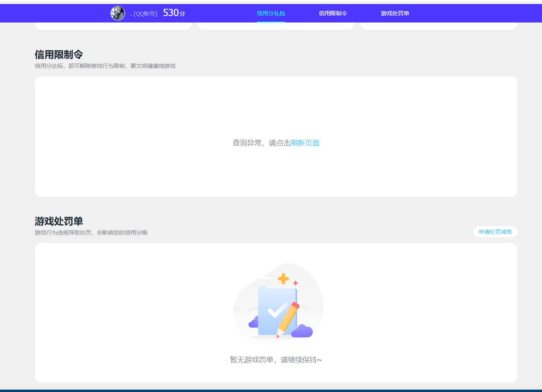Click the 申请处罚减免 button
The image size is (542, 392).
tap(495, 232)
